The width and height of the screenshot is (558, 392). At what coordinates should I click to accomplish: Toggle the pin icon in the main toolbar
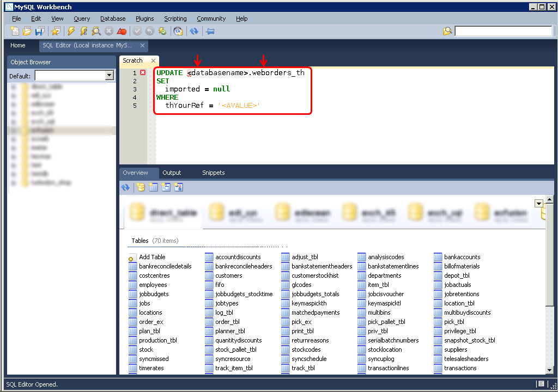210,31
